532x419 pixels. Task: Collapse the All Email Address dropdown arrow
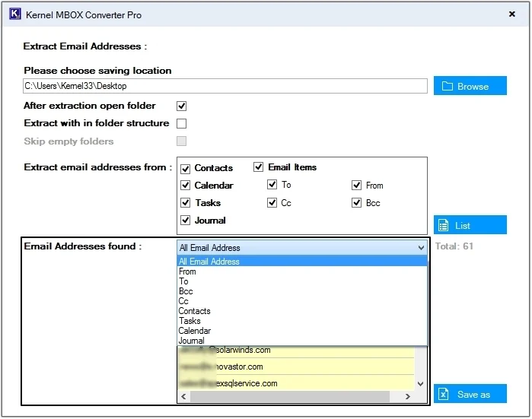pos(421,248)
